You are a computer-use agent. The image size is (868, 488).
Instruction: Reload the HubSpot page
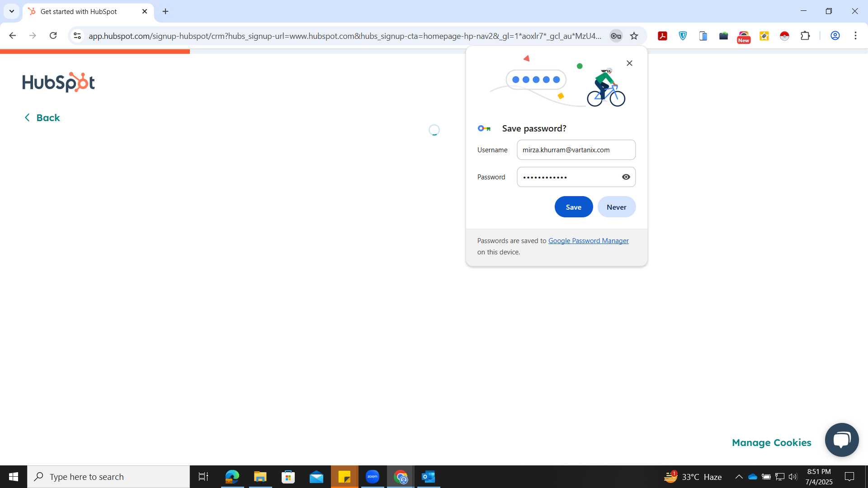point(53,36)
